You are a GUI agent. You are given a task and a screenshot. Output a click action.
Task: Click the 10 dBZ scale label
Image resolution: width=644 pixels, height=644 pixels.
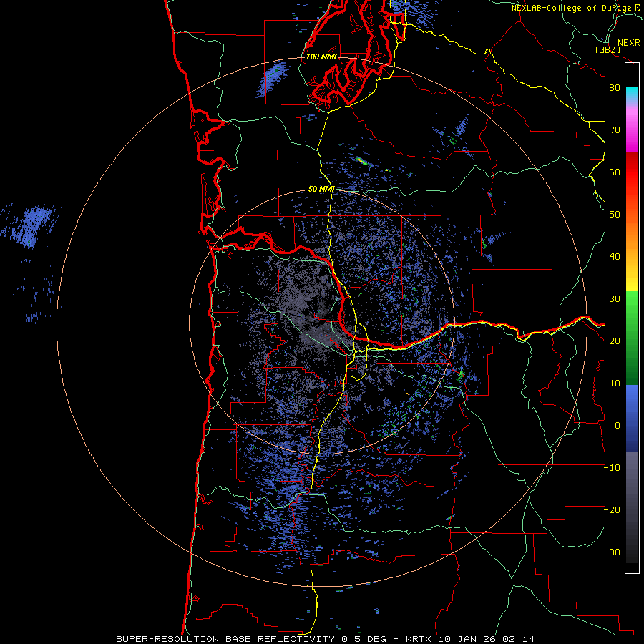point(615,384)
